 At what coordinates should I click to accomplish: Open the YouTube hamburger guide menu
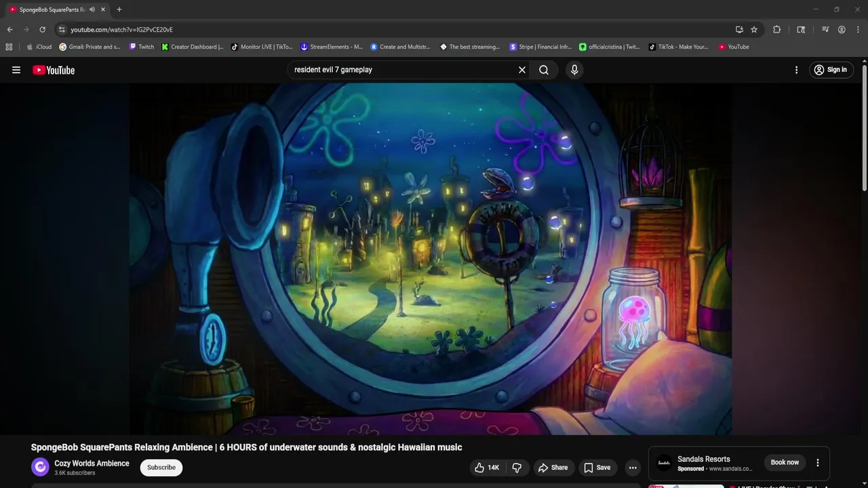pos(16,70)
